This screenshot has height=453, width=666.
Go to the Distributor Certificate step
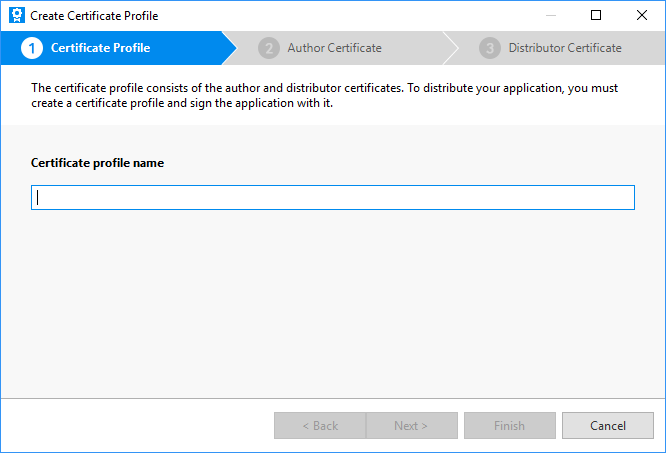pos(564,48)
